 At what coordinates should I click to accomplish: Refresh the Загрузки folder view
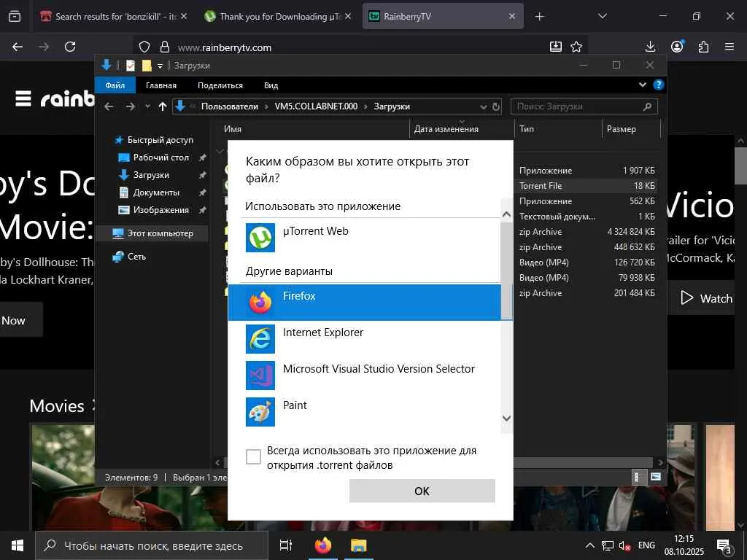click(x=496, y=106)
